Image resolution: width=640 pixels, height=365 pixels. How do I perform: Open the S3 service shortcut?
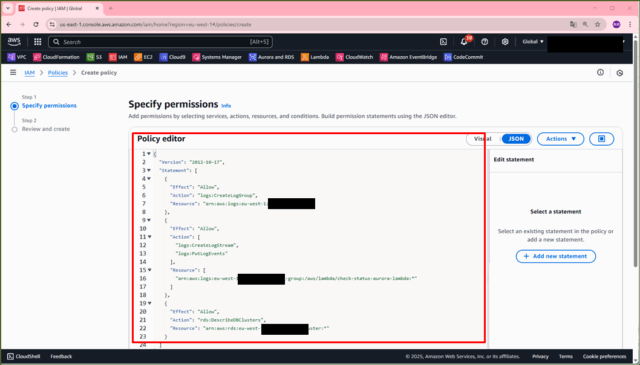[x=94, y=57]
